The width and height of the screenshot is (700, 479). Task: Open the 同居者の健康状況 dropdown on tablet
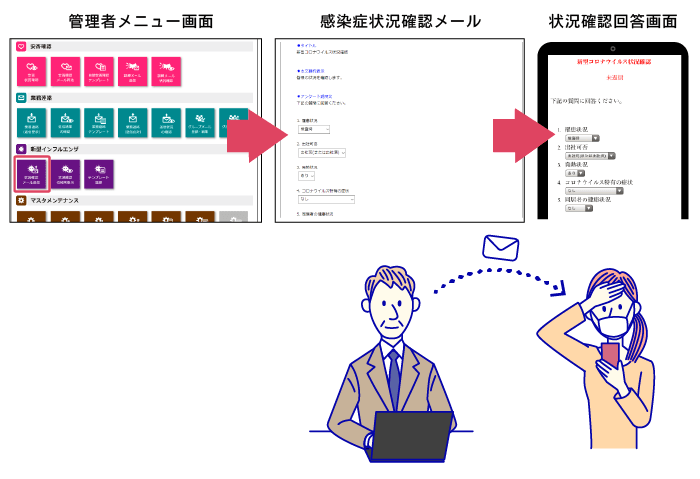tap(579, 208)
